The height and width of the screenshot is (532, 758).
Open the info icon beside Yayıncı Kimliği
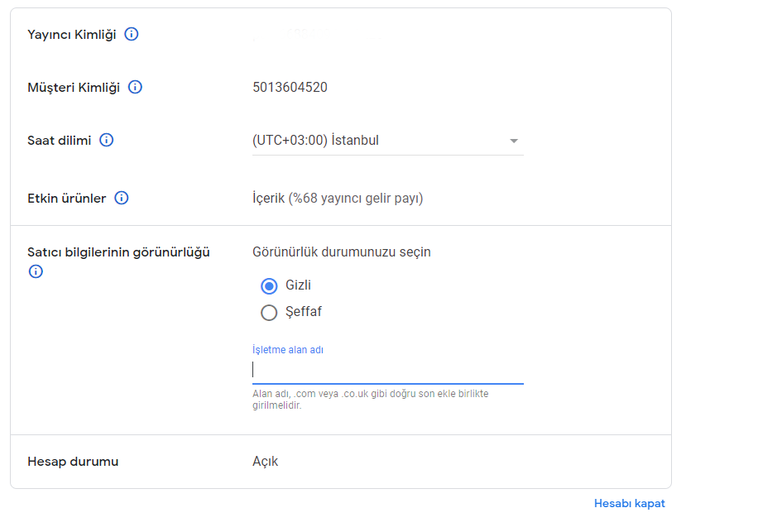[x=132, y=34]
